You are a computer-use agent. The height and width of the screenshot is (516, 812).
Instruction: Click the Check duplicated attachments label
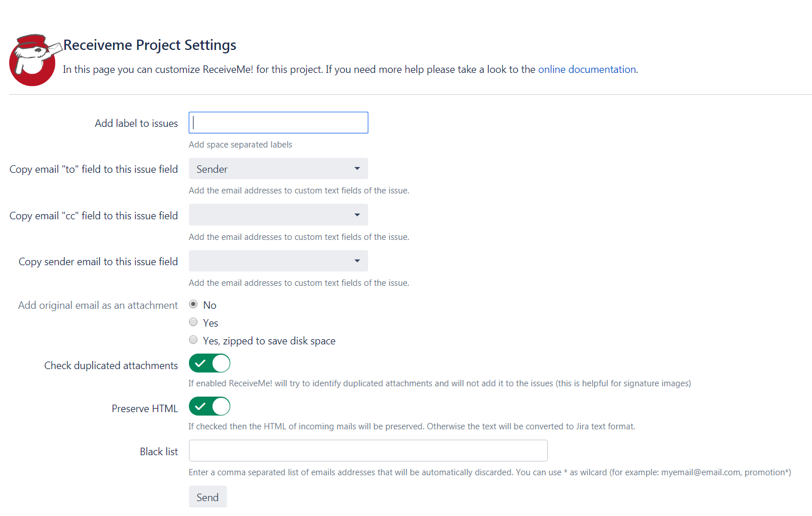coord(111,366)
